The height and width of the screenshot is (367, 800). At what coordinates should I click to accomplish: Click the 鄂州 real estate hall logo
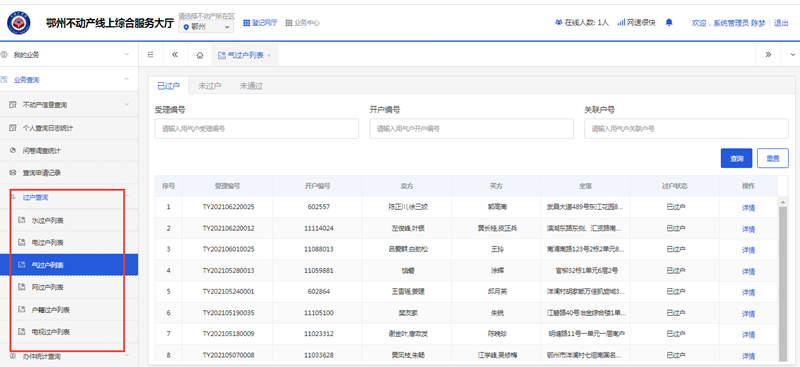click(19, 22)
